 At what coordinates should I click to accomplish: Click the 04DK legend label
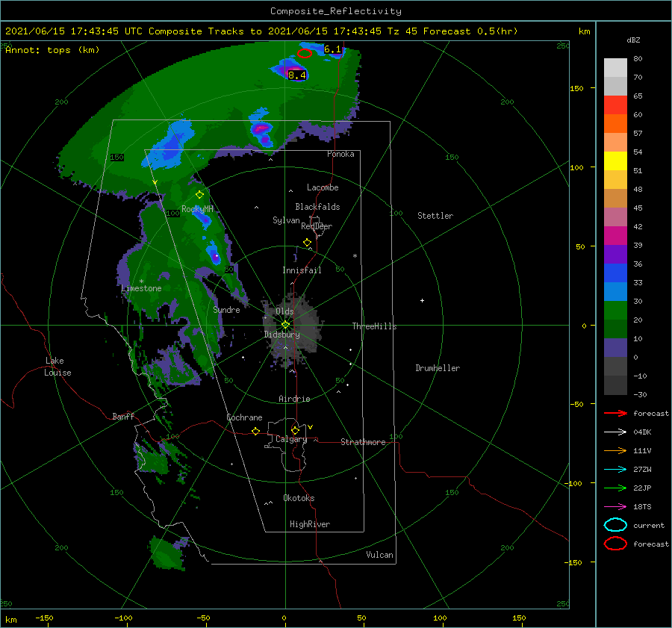click(x=642, y=432)
